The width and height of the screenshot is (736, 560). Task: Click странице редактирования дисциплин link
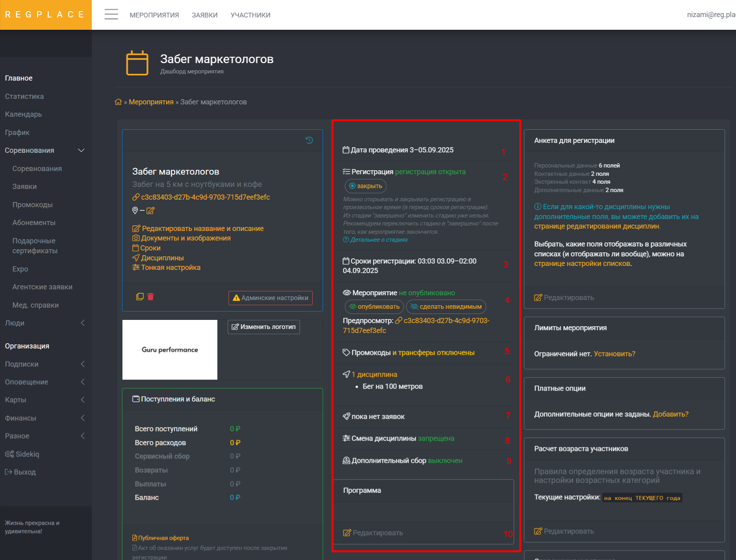click(597, 226)
